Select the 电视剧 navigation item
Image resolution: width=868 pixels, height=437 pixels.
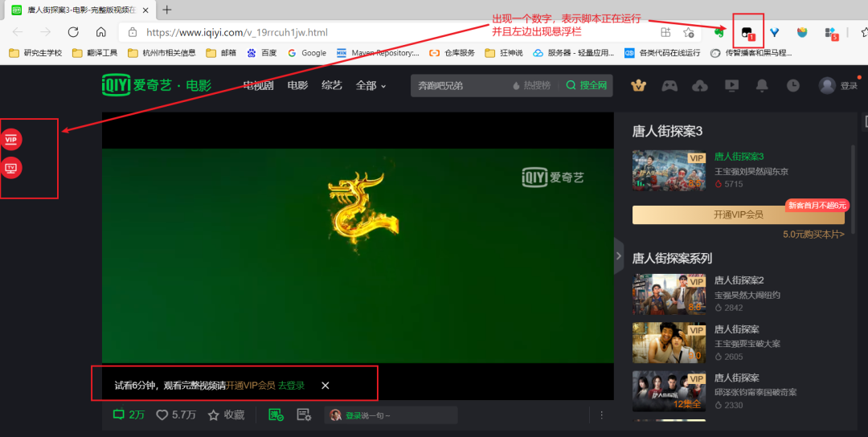(259, 86)
